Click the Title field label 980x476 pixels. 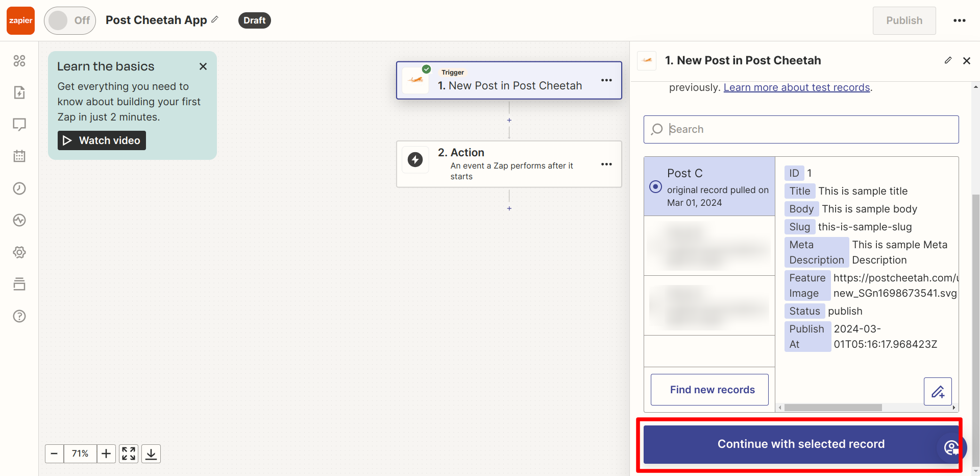[x=800, y=191]
